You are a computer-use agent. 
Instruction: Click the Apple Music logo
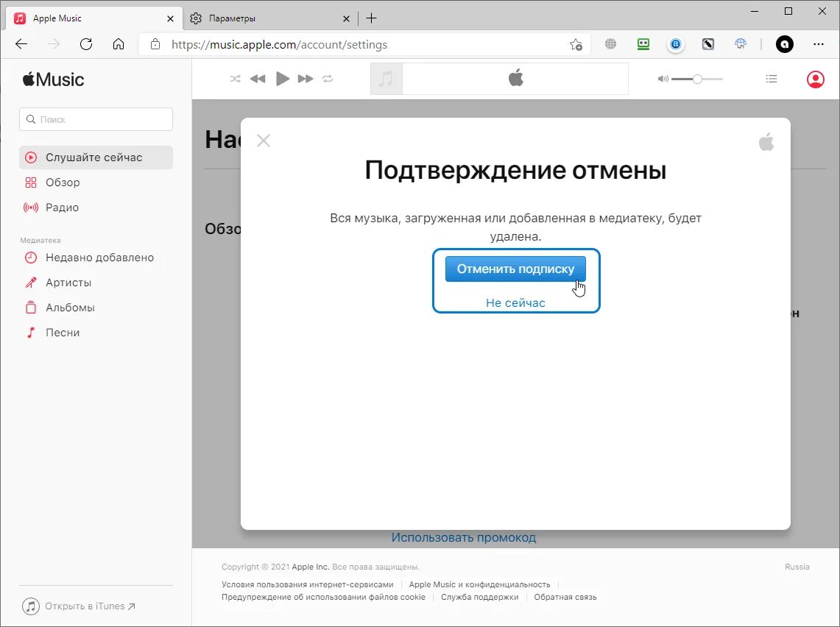coord(53,79)
